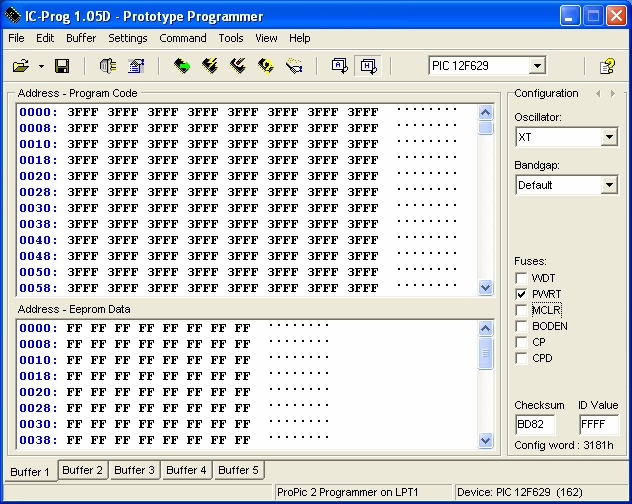Screen dimensions: 632x504
Task: Read chip with green chip icon
Action: (x=182, y=66)
